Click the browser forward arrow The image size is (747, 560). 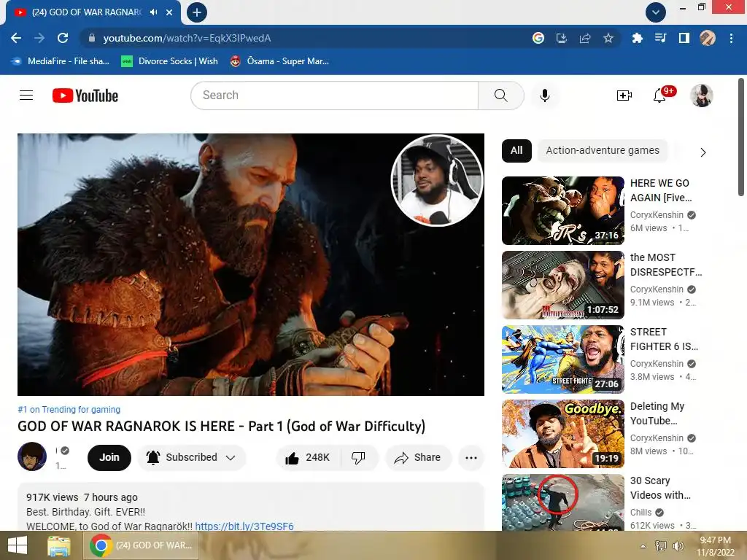click(x=39, y=38)
